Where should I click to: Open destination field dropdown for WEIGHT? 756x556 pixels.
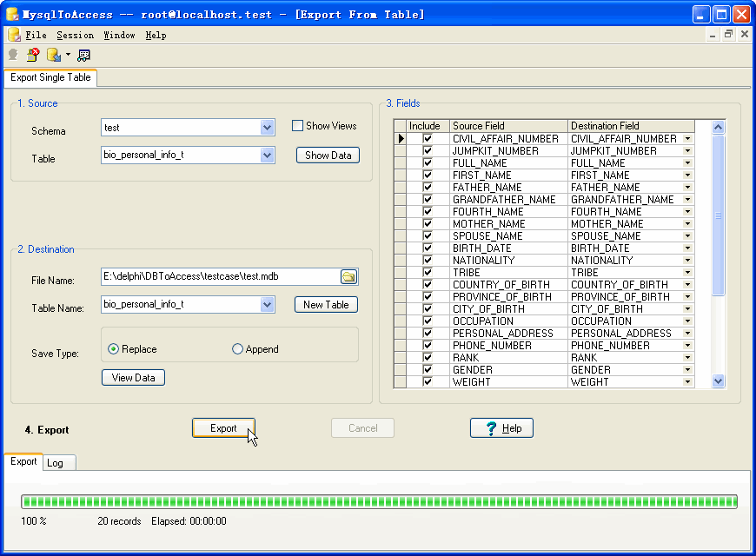pyautogui.click(x=688, y=382)
